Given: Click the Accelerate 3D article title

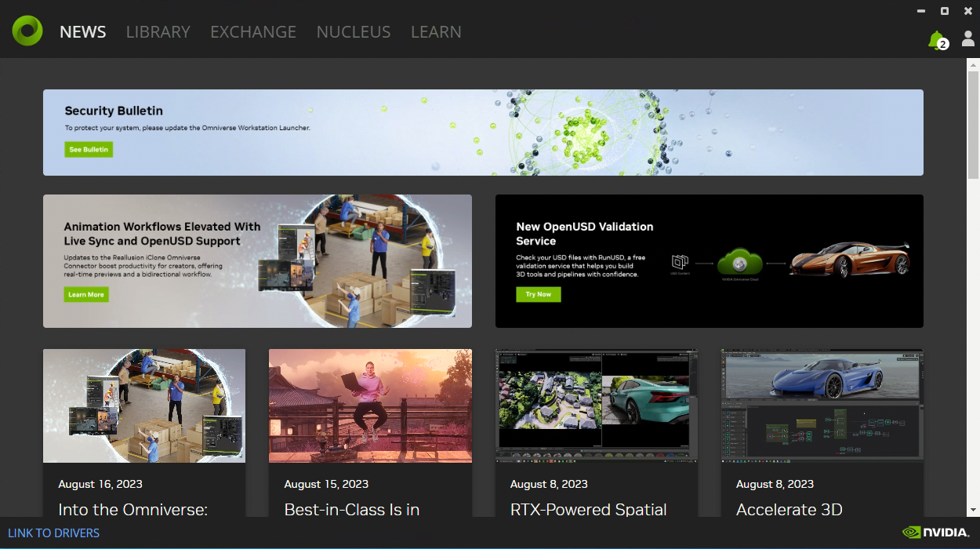Looking at the screenshot, I should coord(789,510).
